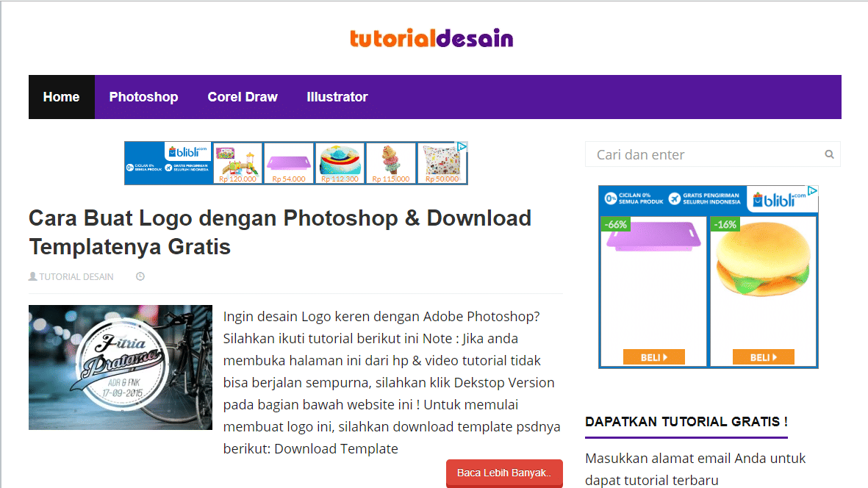
Task: Click the AdChoices triangle icon on the banner ad
Action: (462, 146)
